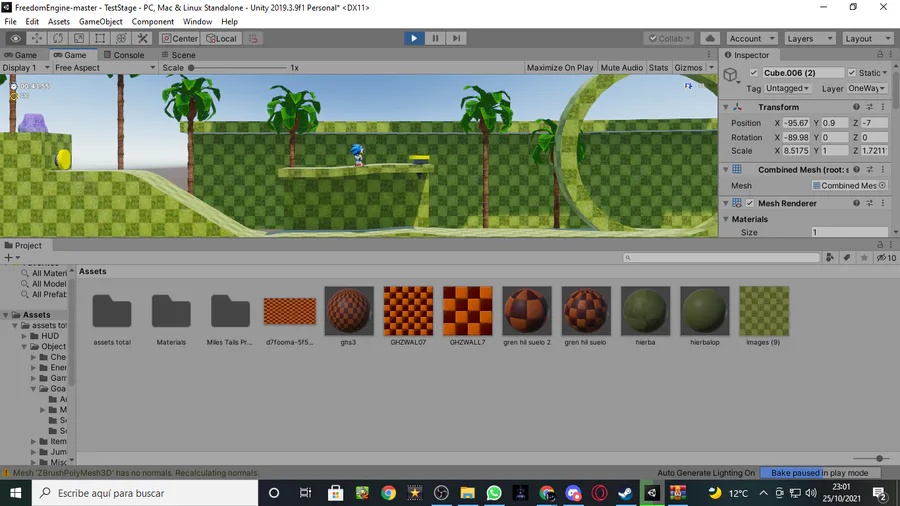The image size is (900, 506).
Task: Open Transform component preset settings icon
Action: [870, 107]
